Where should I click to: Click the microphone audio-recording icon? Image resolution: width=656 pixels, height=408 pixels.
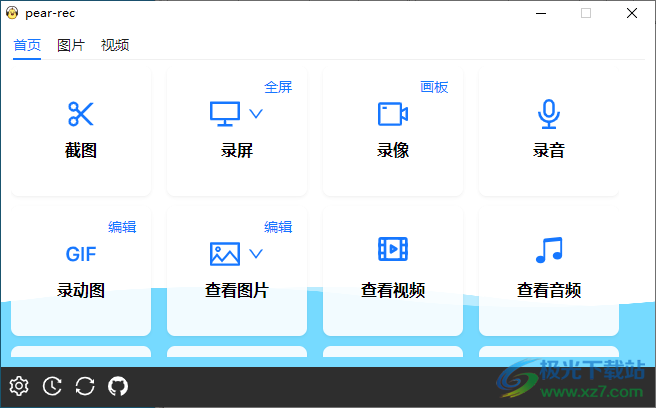tap(548, 114)
